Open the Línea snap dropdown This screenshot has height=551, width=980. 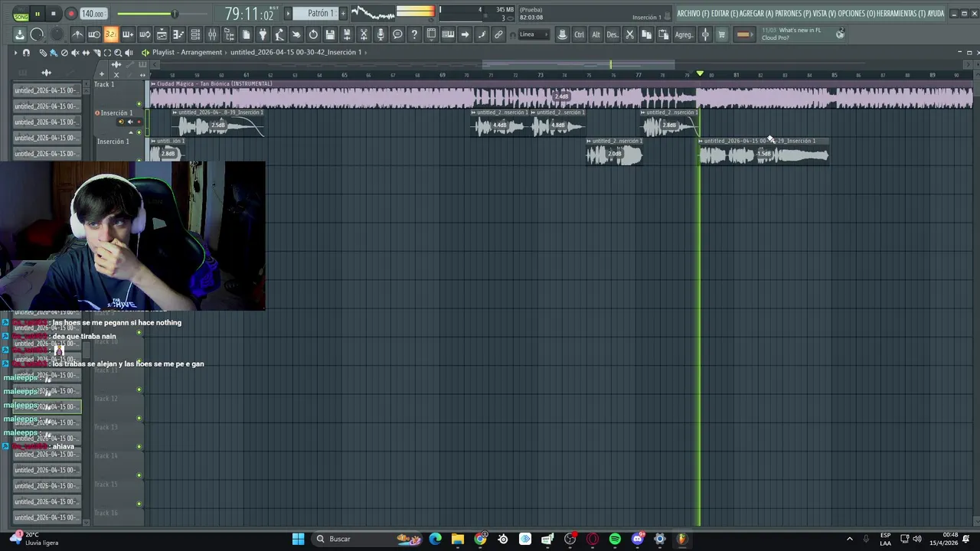pos(533,34)
